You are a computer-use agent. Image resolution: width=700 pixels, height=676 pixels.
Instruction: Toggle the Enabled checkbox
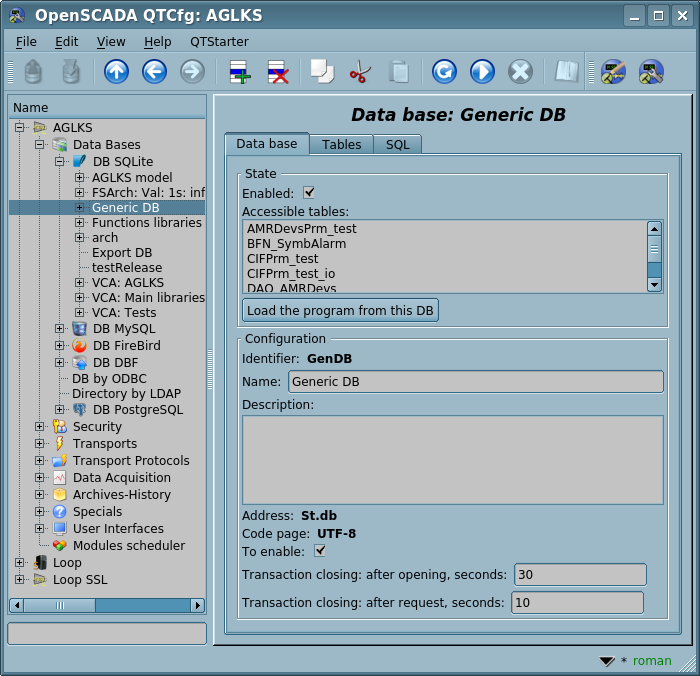pos(308,193)
